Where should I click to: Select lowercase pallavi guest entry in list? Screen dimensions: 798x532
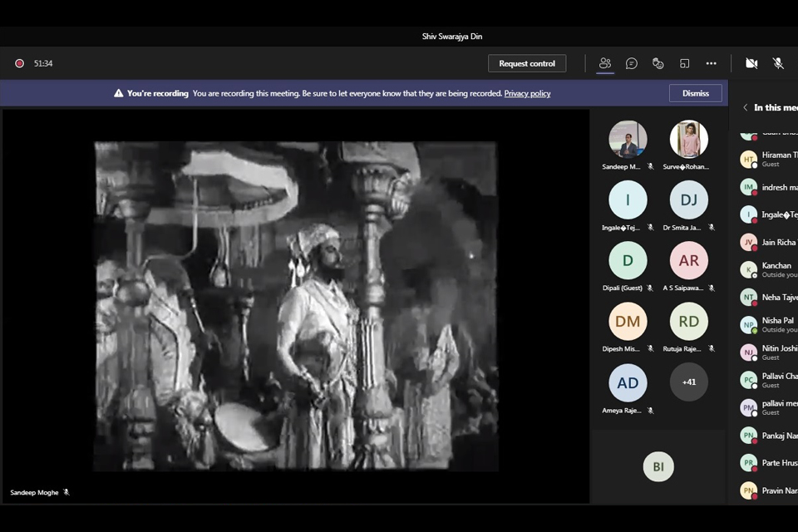(767, 407)
